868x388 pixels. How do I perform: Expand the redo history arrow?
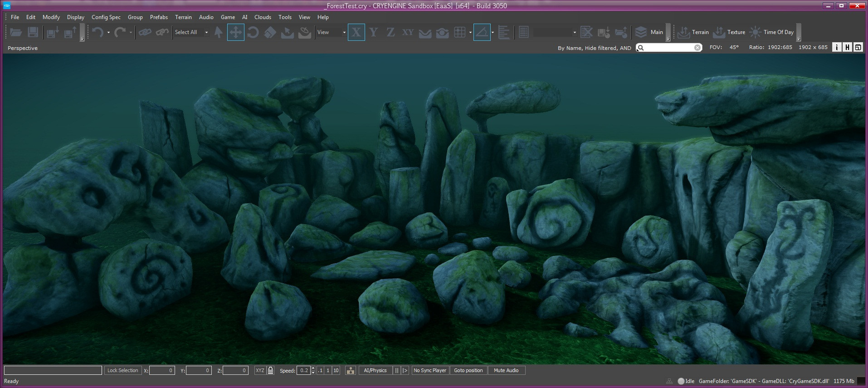point(131,32)
